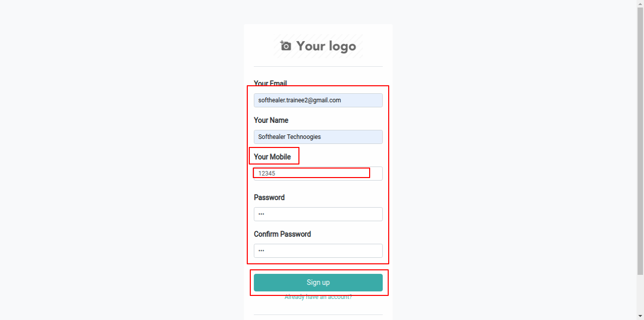Viewport: 644px width, 320px height.
Task: Click the Confirm Password label
Action: 282,234
